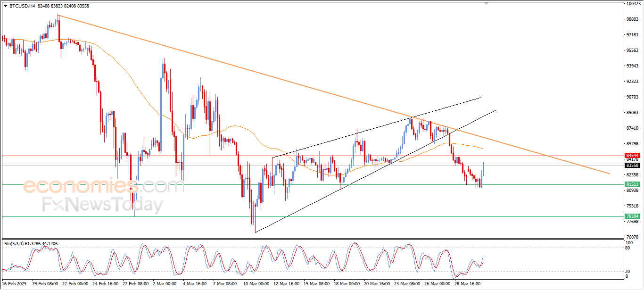Select the 16 Feb 2025 time axis label
Screen dimensions: 644x290
click(14, 283)
